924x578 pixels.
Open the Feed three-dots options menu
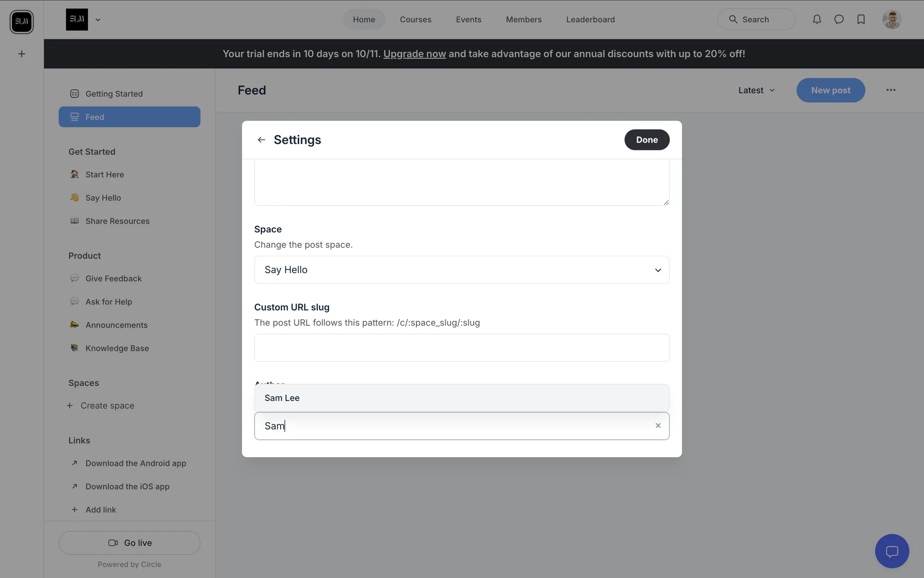click(x=891, y=90)
